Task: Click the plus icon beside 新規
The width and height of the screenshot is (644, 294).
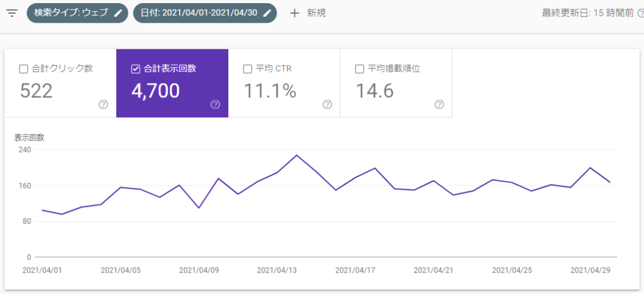Action: 294,13
